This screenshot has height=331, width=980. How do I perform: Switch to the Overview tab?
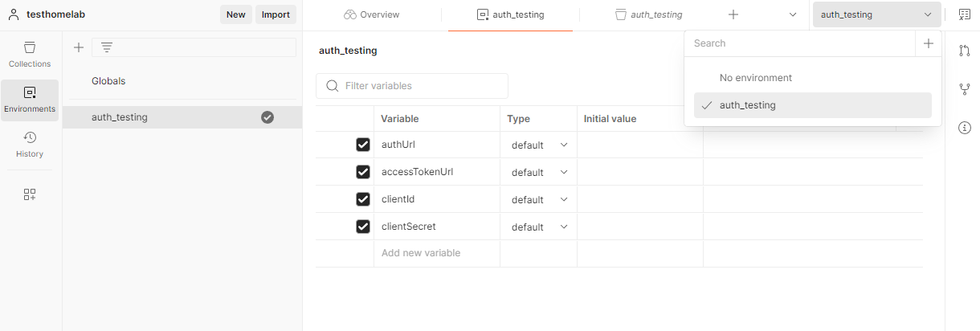(x=371, y=14)
